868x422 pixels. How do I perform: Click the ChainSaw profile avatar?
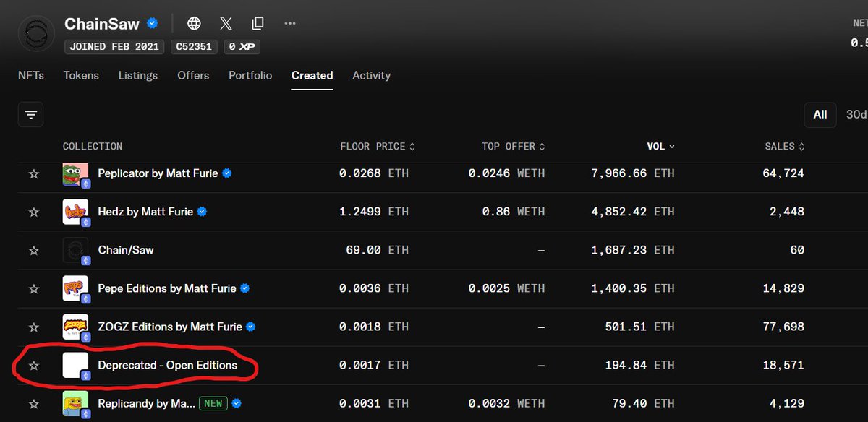click(36, 33)
